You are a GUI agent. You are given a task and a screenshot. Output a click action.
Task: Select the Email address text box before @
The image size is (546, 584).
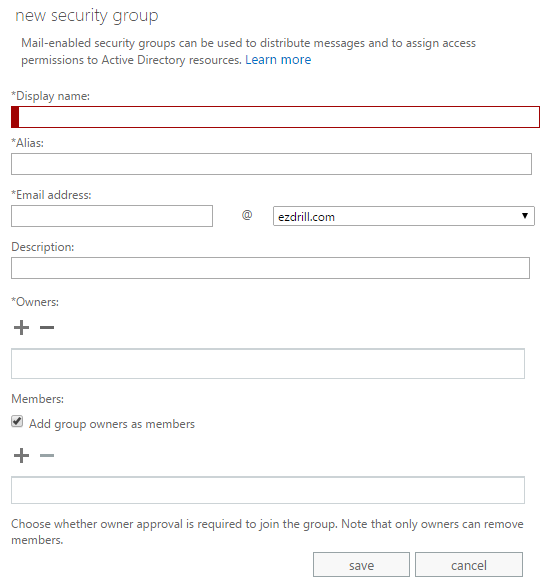pyautogui.click(x=112, y=216)
